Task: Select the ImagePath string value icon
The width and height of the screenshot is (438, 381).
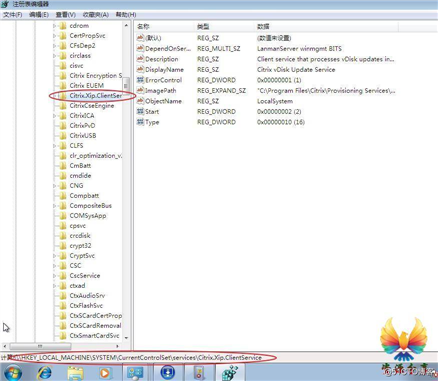Action: click(x=140, y=91)
